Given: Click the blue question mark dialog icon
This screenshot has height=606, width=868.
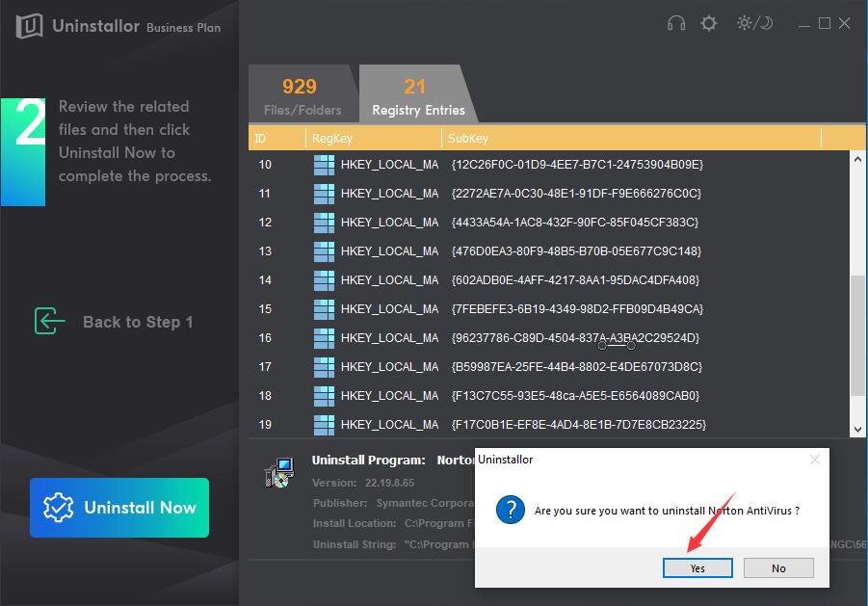Looking at the screenshot, I should click(x=510, y=510).
